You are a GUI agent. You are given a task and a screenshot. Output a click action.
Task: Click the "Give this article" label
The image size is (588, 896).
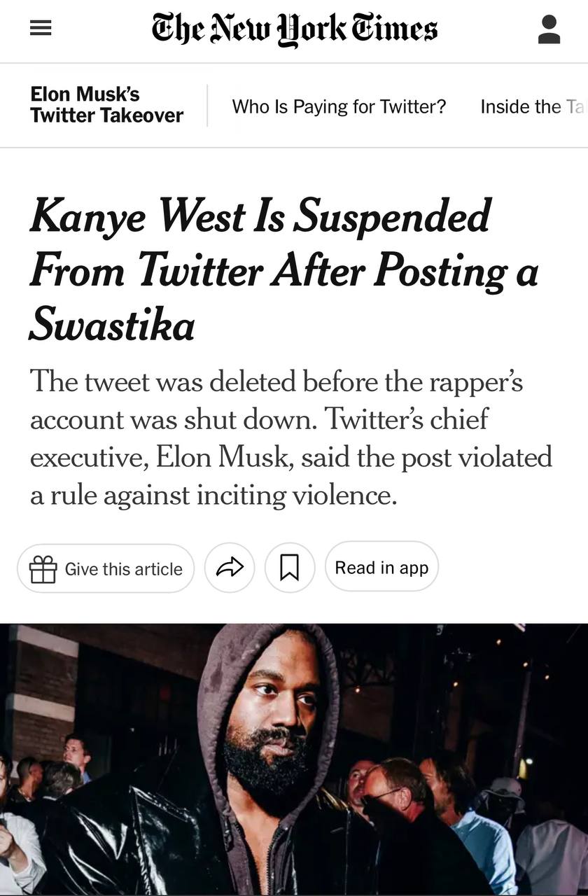[x=123, y=569]
